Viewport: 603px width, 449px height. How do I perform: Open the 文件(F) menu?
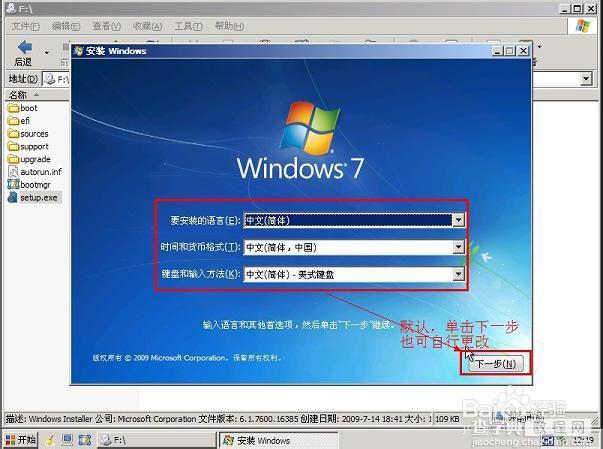tap(25, 26)
